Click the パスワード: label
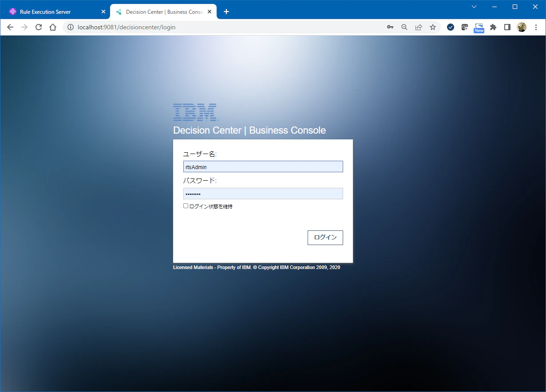The height and width of the screenshot is (392, 546). 200,181
